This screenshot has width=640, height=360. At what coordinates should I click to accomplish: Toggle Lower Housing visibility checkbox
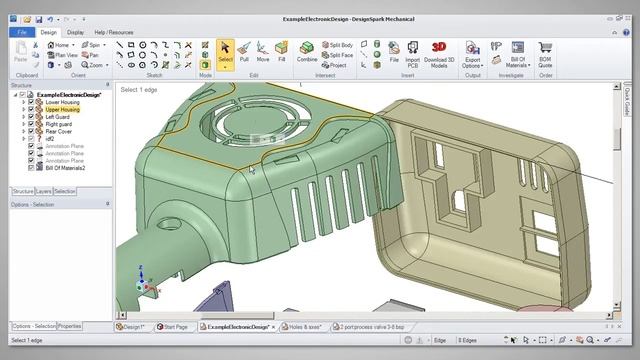pos(31,102)
